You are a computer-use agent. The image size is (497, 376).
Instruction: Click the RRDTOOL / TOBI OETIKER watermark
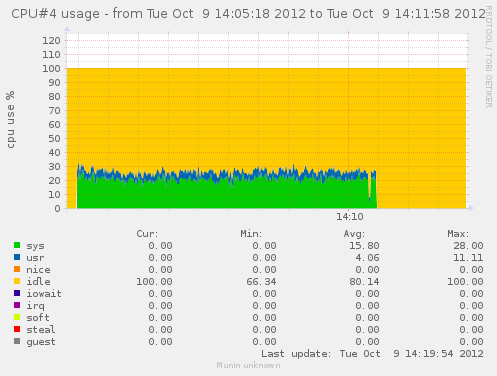click(489, 57)
